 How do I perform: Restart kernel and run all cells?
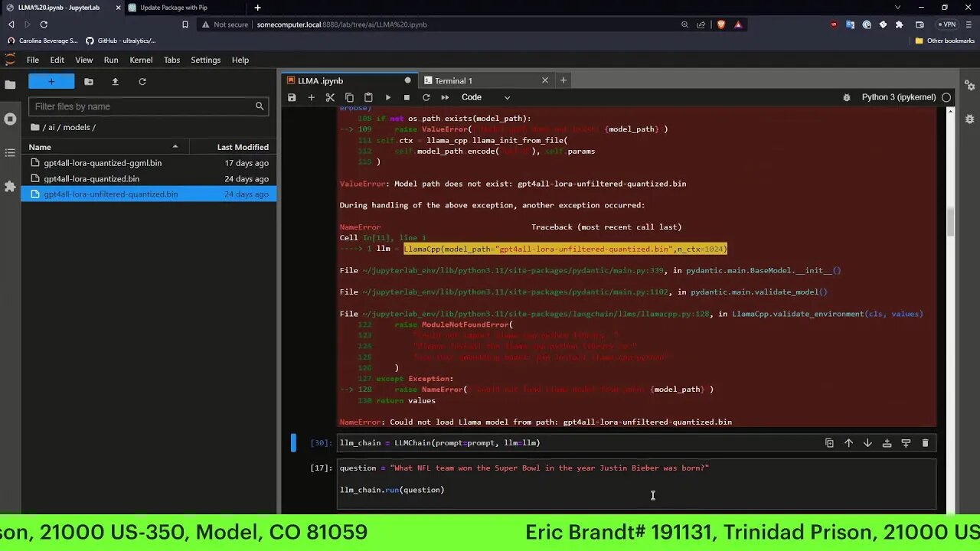[x=445, y=97]
